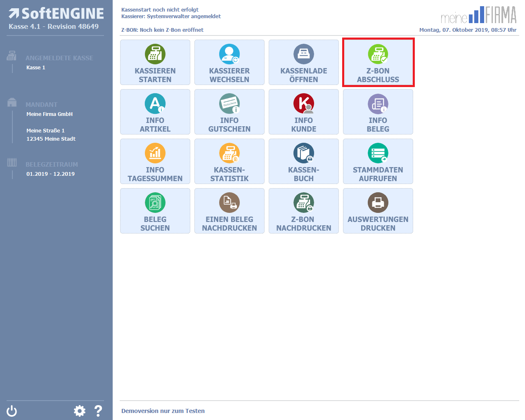View Info Tagessummen daily totals
This screenshot has width=525, height=420.
pyautogui.click(x=155, y=162)
